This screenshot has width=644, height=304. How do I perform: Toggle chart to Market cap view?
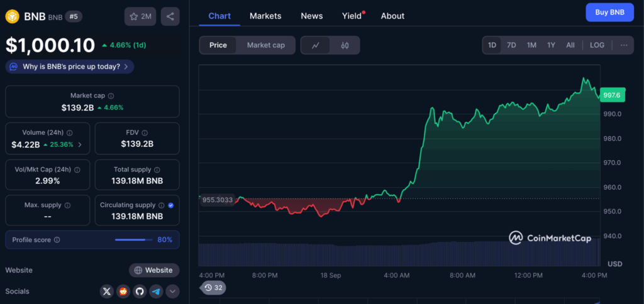tap(265, 45)
